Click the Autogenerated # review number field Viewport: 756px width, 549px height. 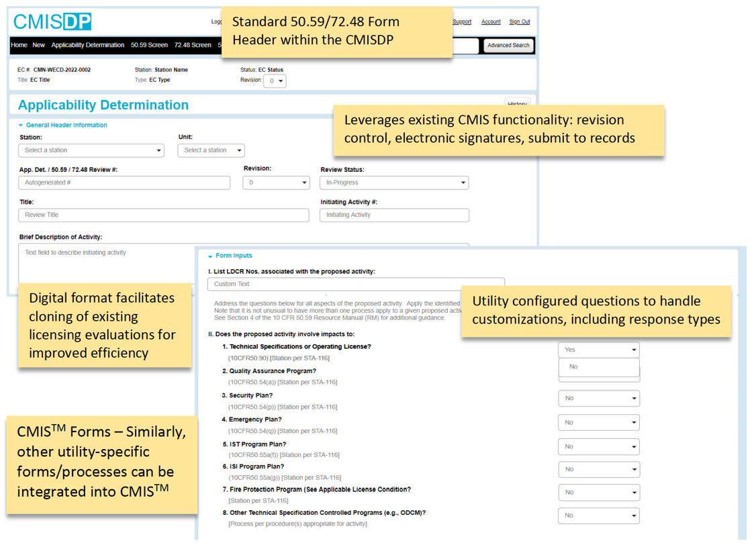click(x=124, y=183)
